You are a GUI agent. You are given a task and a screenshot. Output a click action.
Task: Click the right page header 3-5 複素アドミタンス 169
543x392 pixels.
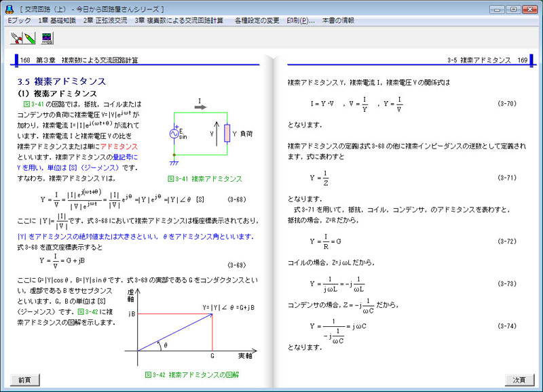pyautogui.click(x=487, y=60)
